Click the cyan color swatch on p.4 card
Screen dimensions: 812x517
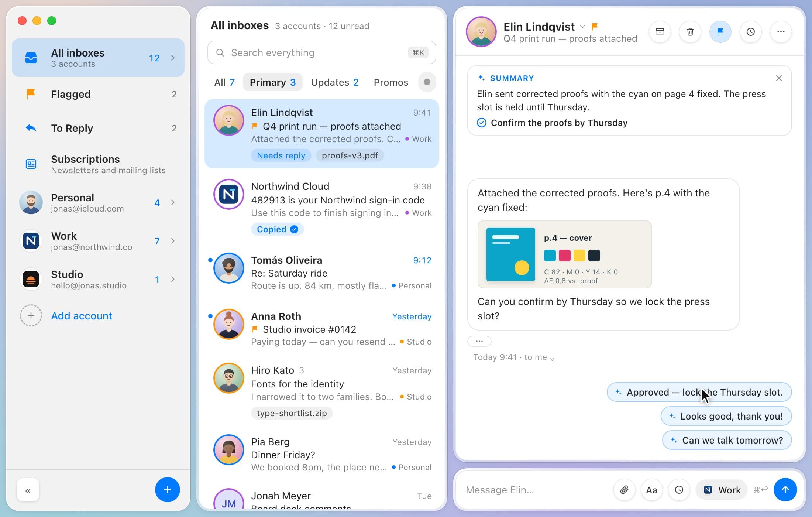pyautogui.click(x=550, y=256)
